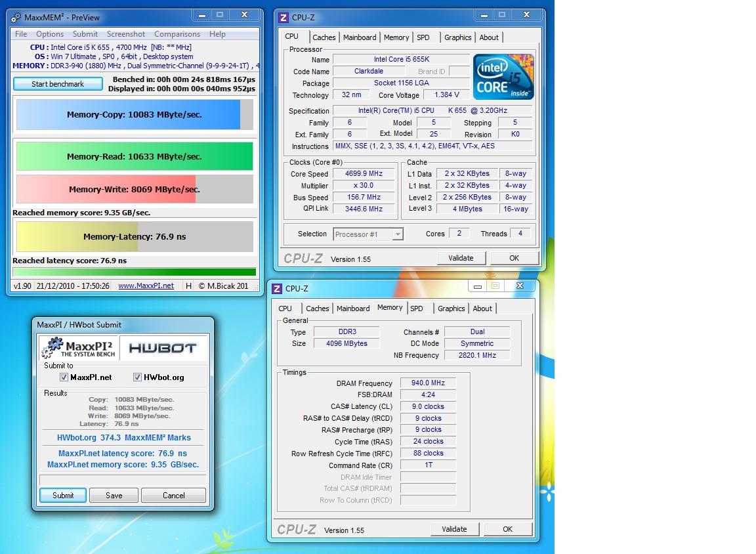Click the Start benchmark button
Screen dimensions: 756x554
click(x=58, y=84)
